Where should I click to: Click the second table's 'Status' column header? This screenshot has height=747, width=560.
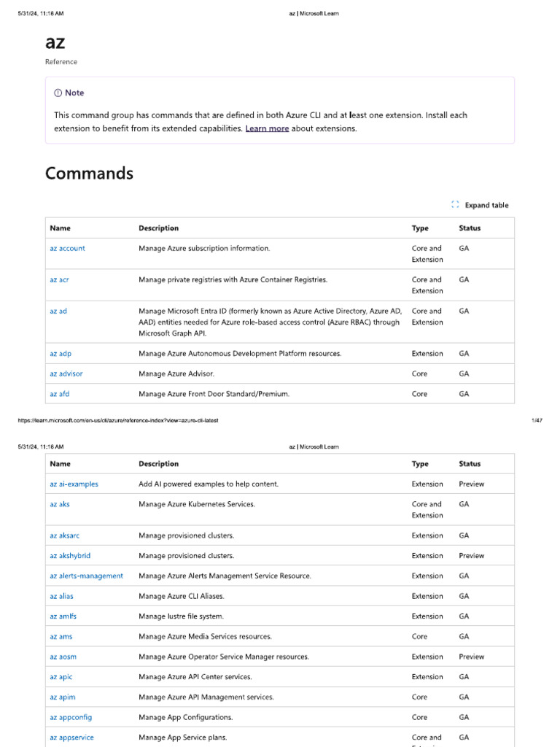tap(470, 463)
